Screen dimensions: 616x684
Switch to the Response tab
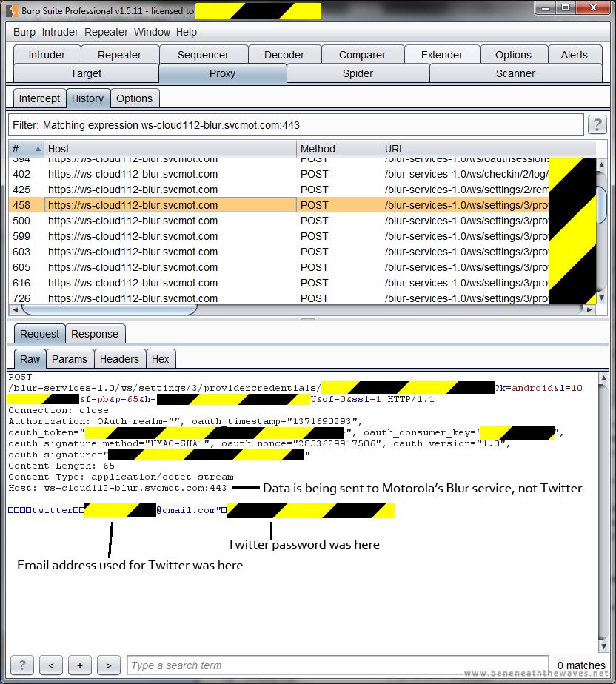tap(95, 334)
